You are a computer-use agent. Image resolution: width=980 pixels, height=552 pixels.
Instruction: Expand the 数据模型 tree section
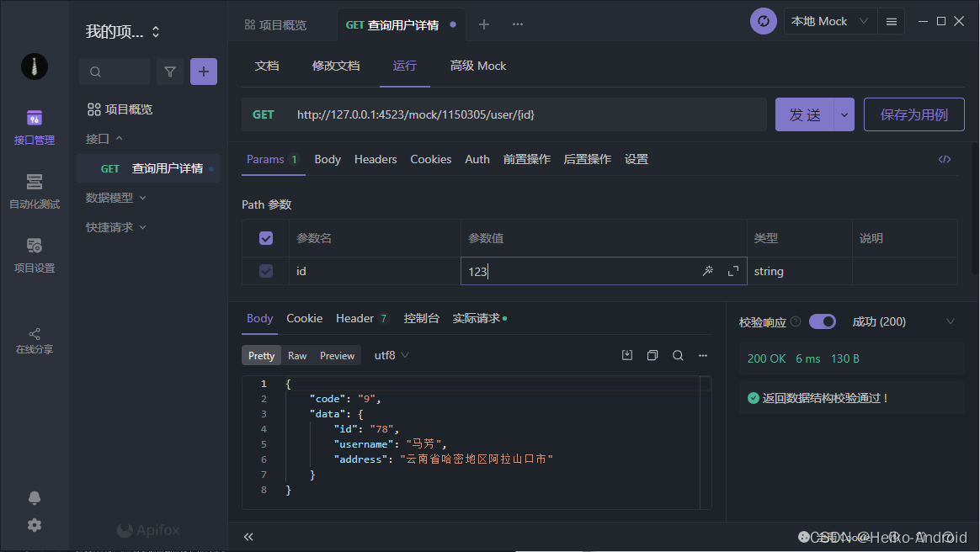click(x=115, y=198)
